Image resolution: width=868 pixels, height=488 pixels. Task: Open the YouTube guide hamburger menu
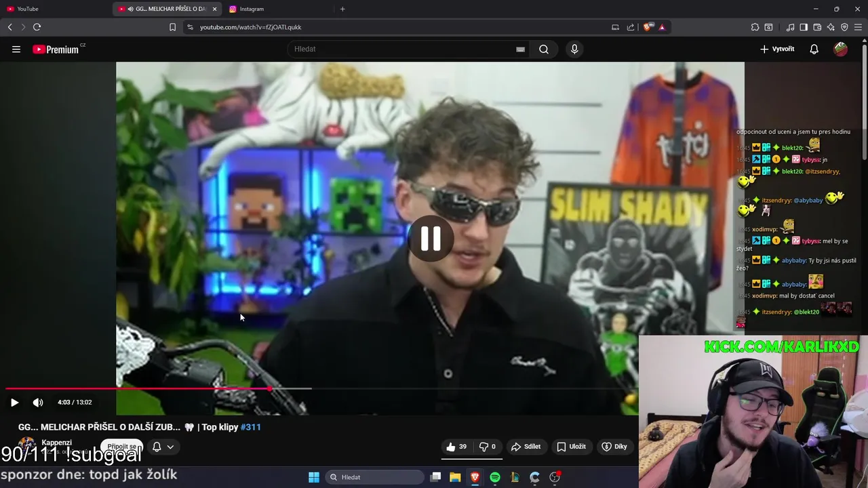pos(16,49)
